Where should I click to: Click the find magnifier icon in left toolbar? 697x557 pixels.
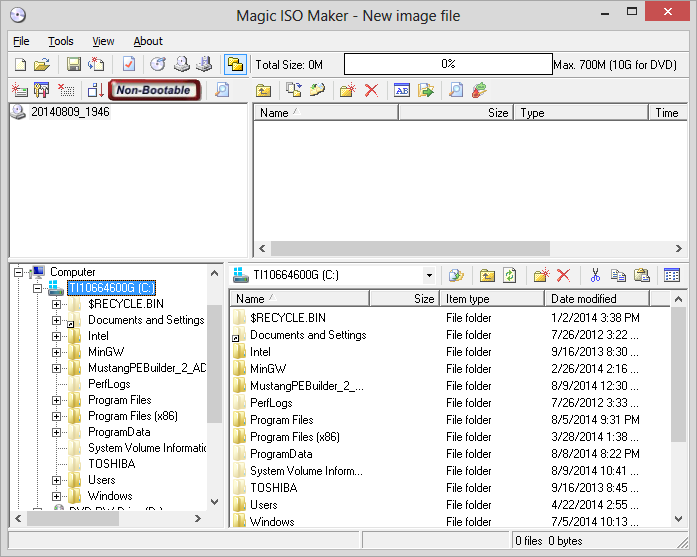point(222,90)
